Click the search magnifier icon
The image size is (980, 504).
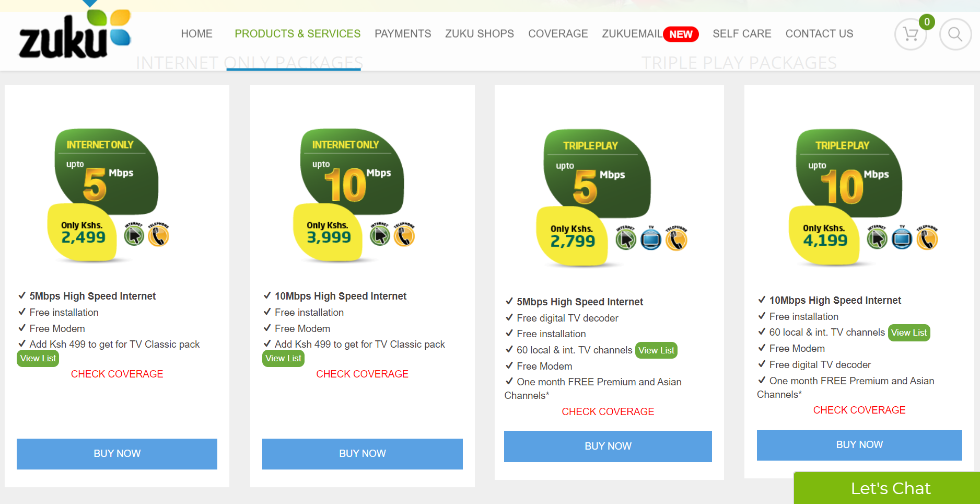coord(955,35)
